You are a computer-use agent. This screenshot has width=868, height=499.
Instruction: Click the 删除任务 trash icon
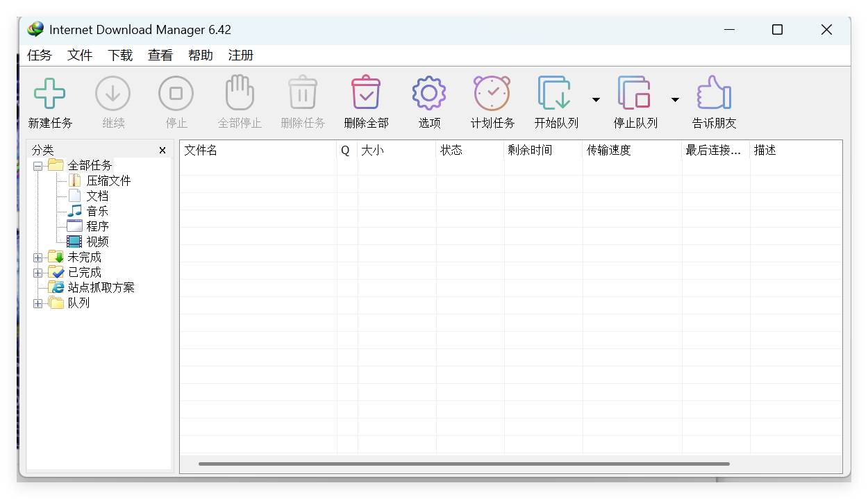pyautogui.click(x=303, y=92)
